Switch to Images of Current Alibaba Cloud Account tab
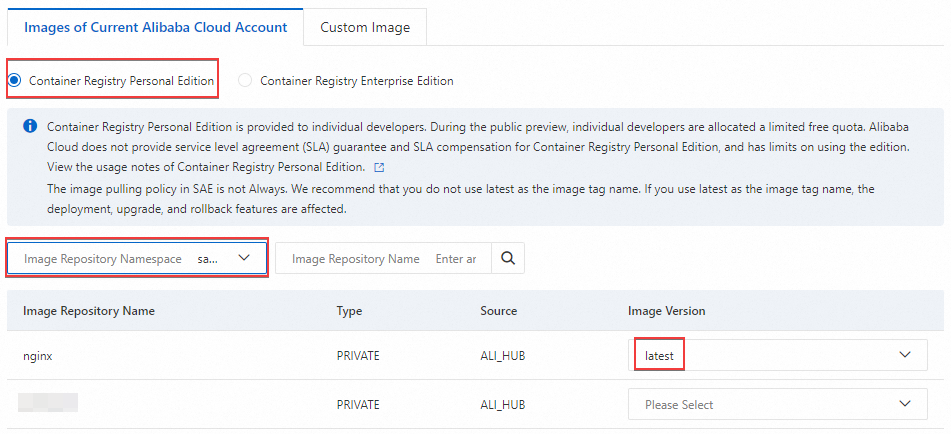Screen dimensions: 951x434 click(x=155, y=27)
